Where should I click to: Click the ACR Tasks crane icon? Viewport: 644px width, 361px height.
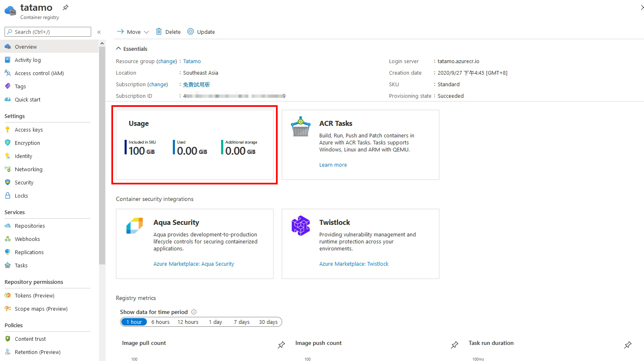pyautogui.click(x=301, y=126)
